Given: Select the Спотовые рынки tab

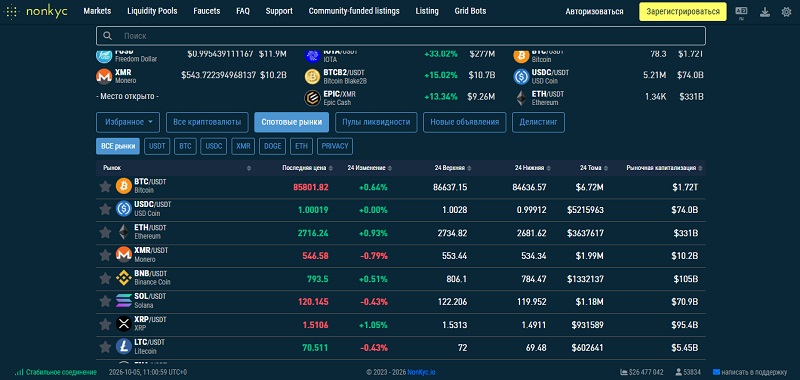Looking at the screenshot, I should (292, 122).
